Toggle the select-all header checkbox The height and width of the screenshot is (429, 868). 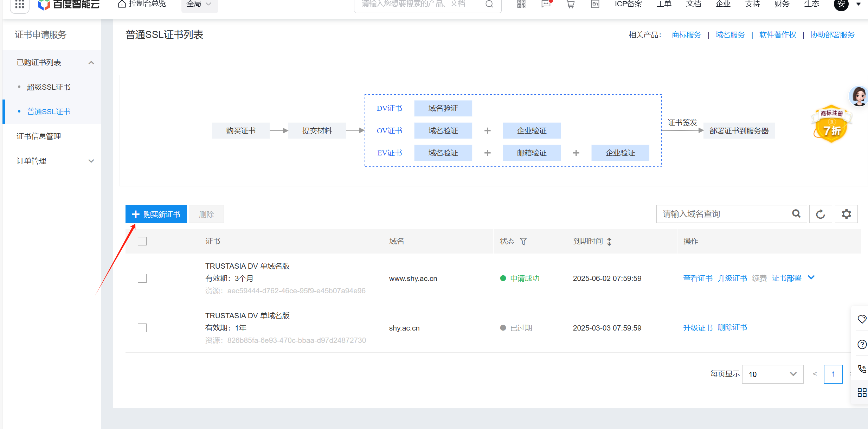[x=142, y=241]
